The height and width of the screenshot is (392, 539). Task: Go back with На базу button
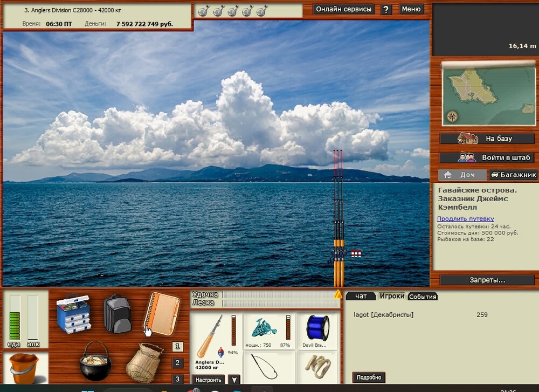coord(487,139)
